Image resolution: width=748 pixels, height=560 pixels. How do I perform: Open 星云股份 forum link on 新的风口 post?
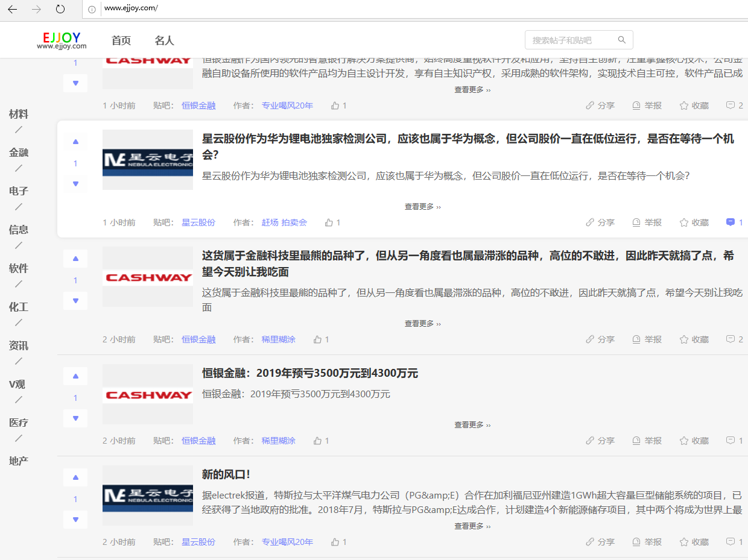[x=198, y=542]
